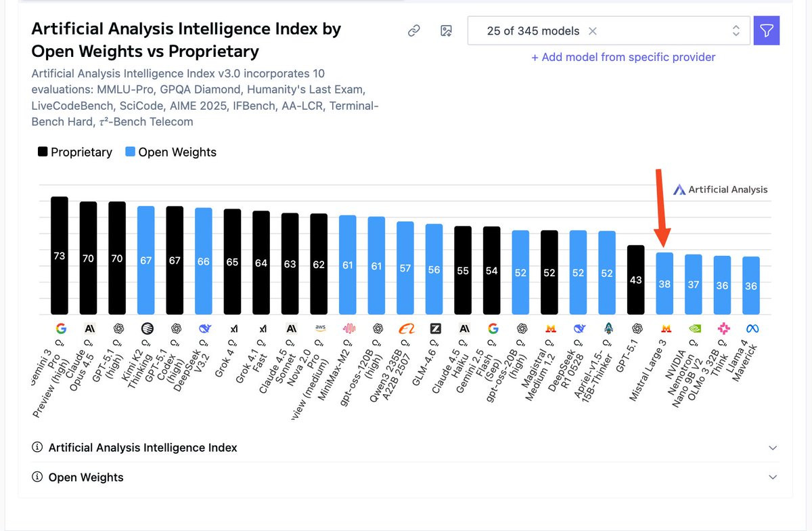The width and height of the screenshot is (812, 531).
Task: Expand the Artificial Analysis Intelligence Index section
Action: (x=405, y=448)
